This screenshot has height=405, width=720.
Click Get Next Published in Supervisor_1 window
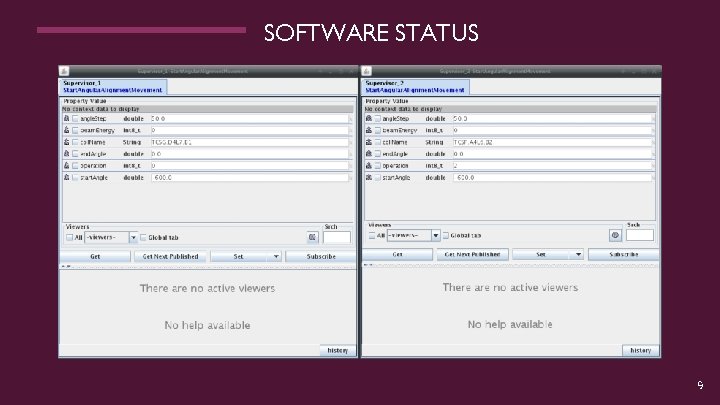tap(170, 256)
